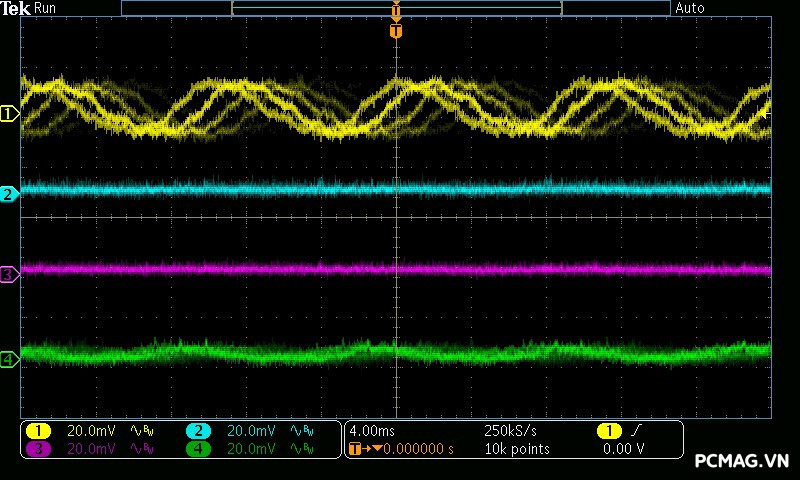Select the cyan channel 2 badge

198,431
